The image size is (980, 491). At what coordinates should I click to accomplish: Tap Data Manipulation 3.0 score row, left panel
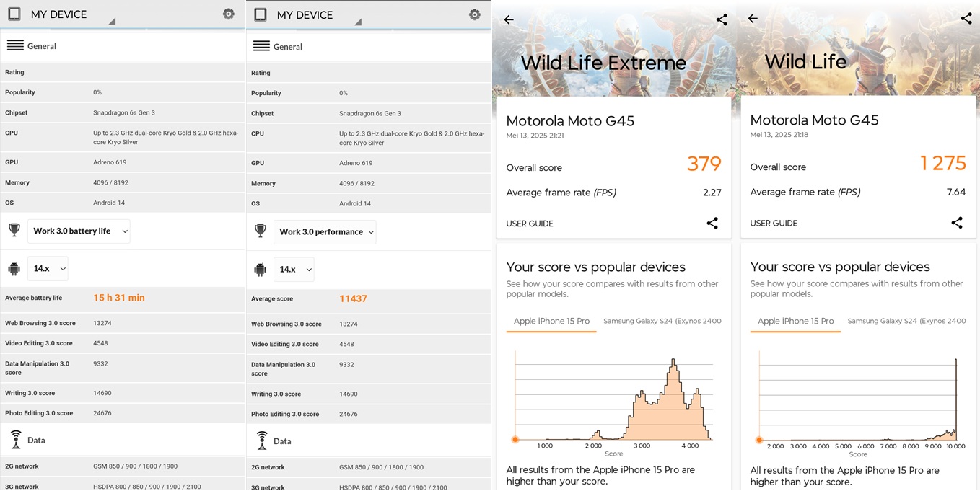click(x=123, y=368)
